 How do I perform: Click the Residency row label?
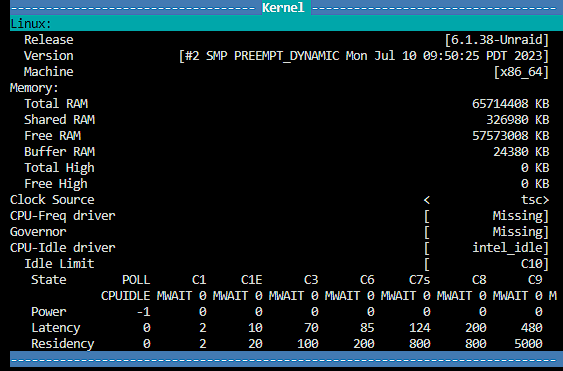pos(63,344)
